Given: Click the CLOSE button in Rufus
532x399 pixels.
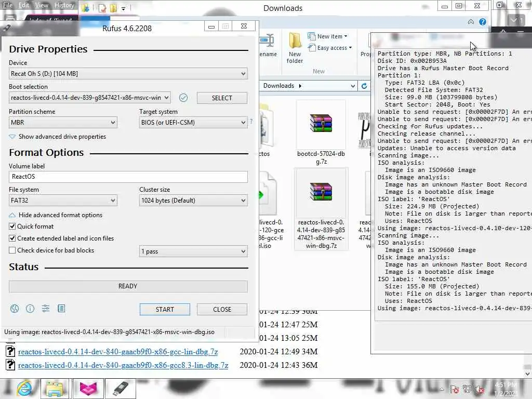Looking at the screenshot, I should click(222, 310).
